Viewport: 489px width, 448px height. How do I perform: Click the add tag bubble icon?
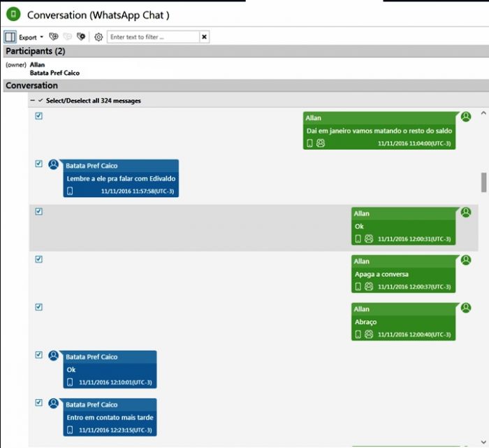54,37
